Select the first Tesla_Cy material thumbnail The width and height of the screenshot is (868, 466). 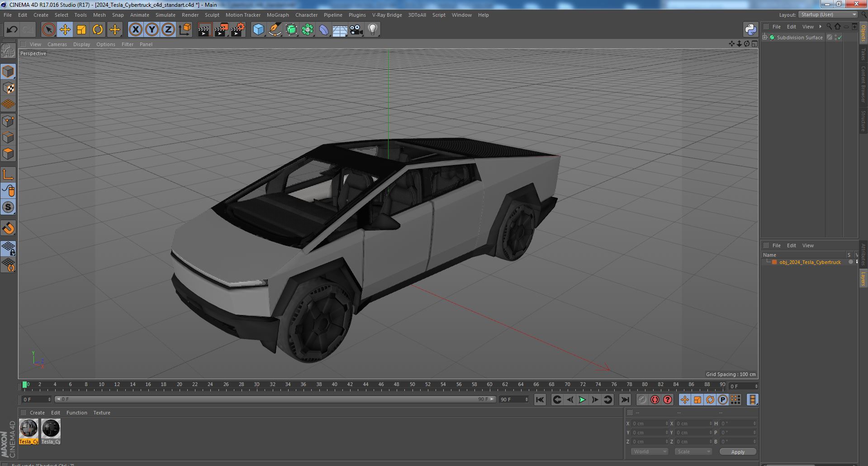[28, 432]
